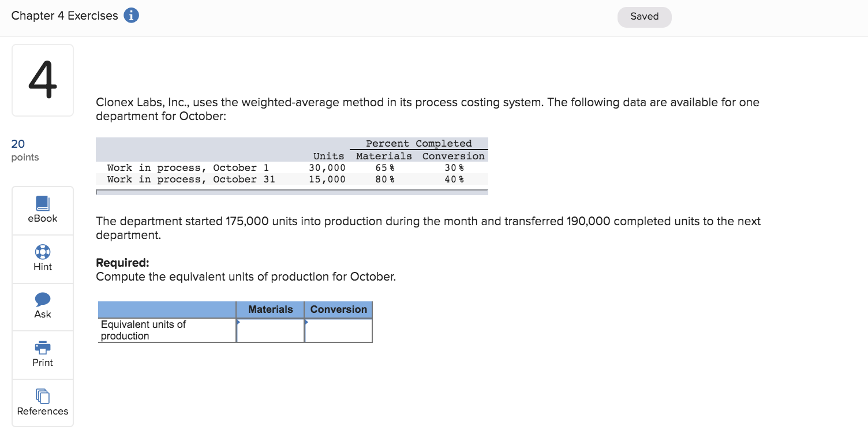Open the eBook icon
Image resolution: width=868 pixels, height=448 pixels.
click(43, 203)
